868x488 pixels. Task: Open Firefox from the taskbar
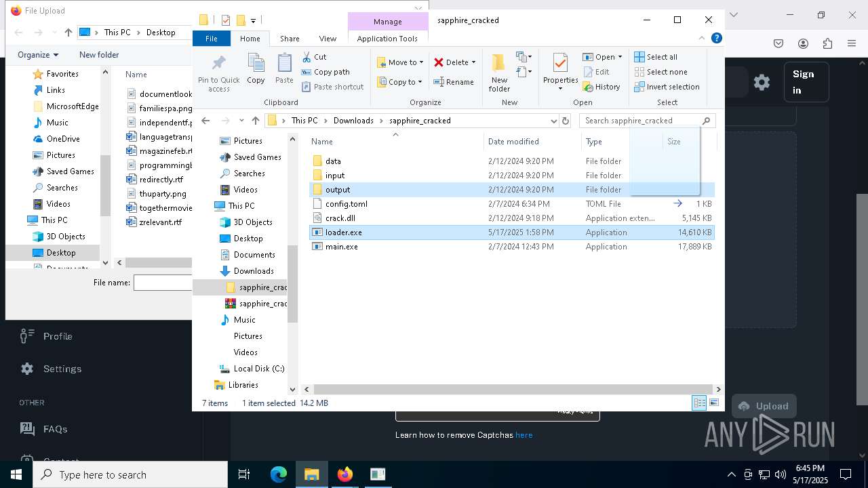point(344,474)
